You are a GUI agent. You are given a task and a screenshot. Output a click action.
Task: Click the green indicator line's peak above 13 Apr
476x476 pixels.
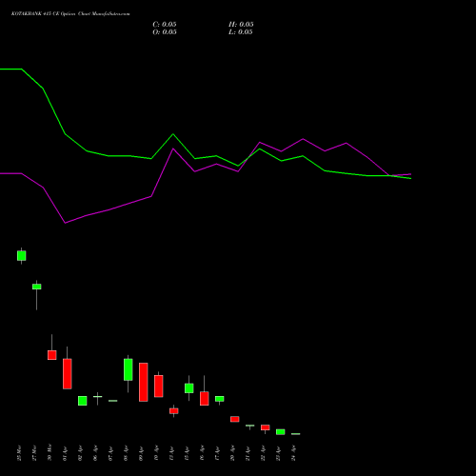pyautogui.click(x=173, y=134)
